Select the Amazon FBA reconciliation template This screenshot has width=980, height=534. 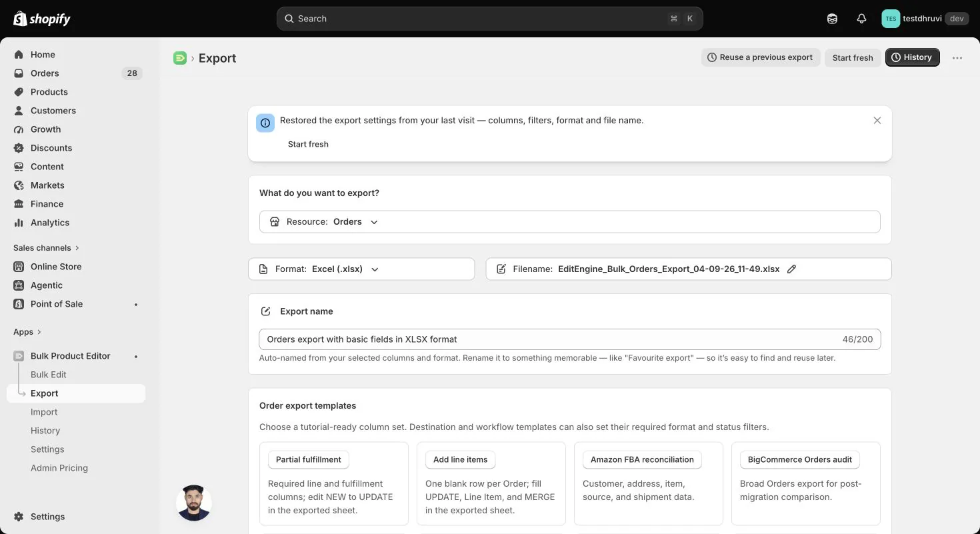642,459
